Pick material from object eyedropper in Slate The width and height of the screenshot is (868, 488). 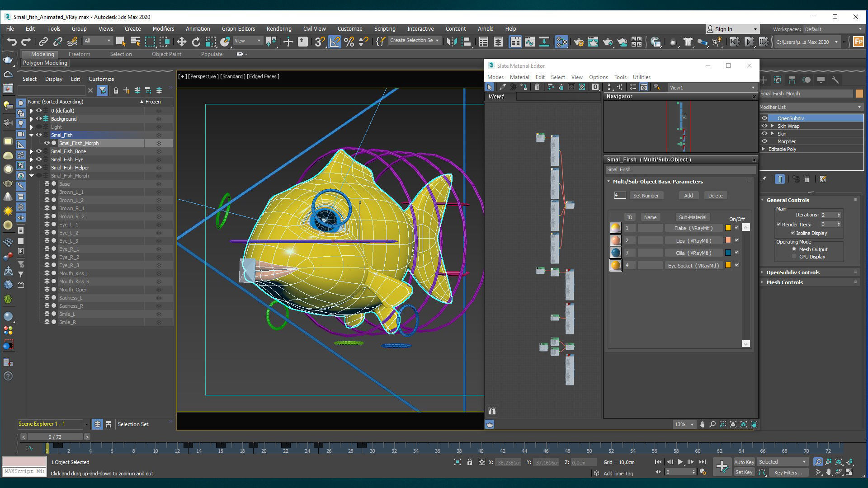tap(502, 87)
